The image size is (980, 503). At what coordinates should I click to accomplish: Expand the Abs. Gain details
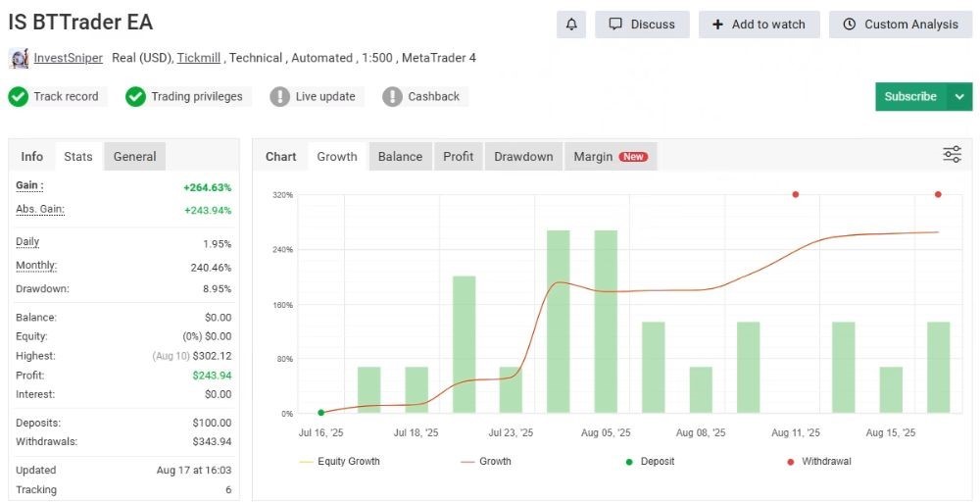pyautogui.click(x=40, y=209)
